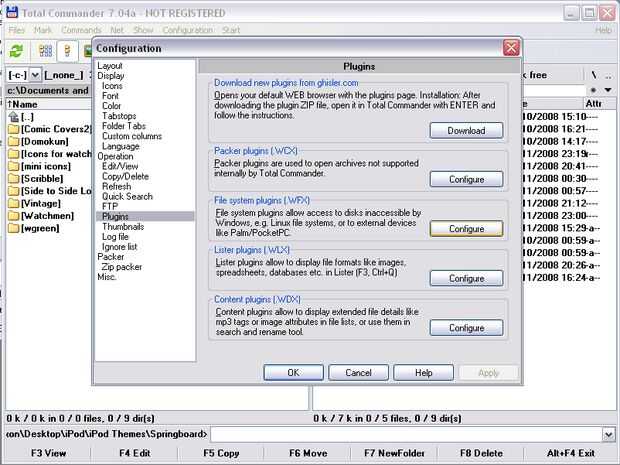Viewport: 620px width, 465px height.
Task: Configure Packer plugins (.WCX)
Action: pyautogui.click(x=466, y=180)
